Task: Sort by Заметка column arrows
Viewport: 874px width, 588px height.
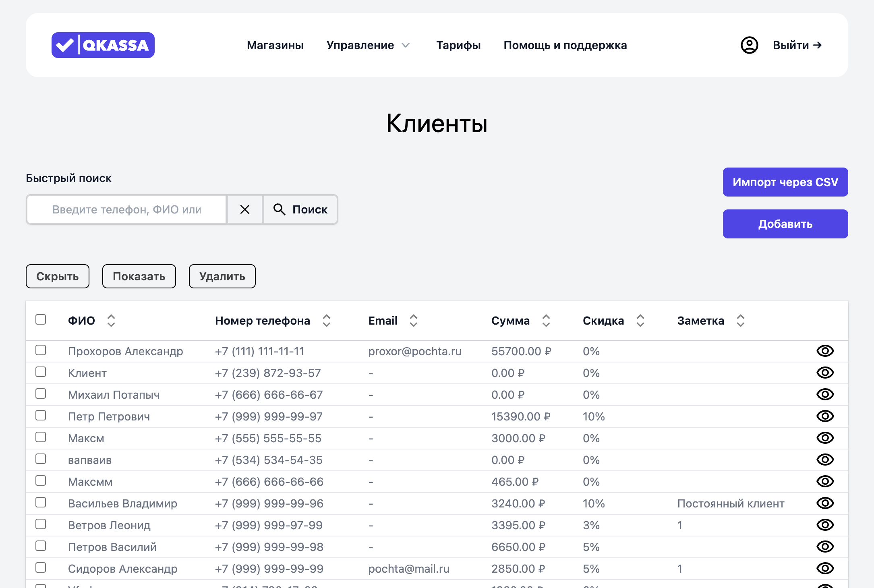Action: pos(741,321)
